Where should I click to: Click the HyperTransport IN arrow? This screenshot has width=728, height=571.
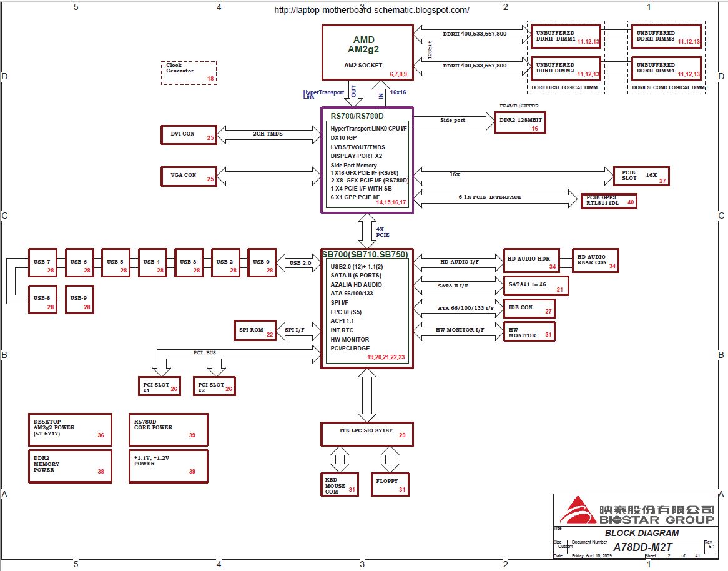pos(380,93)
